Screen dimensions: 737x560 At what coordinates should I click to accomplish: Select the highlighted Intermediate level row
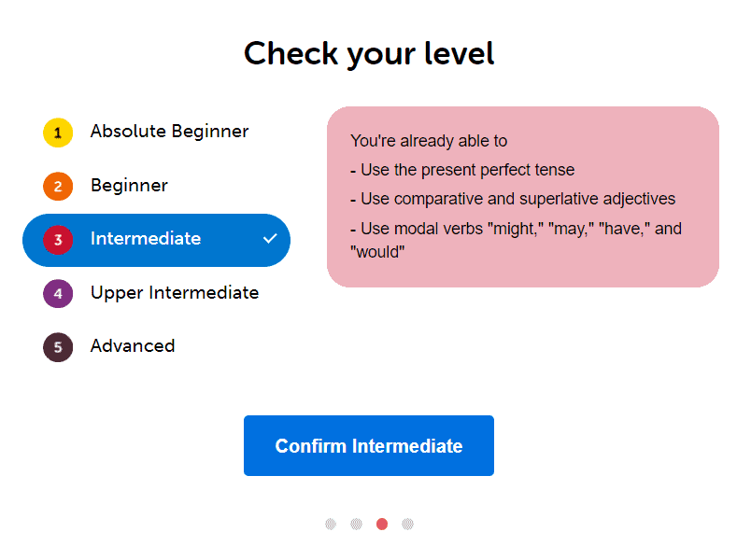click(155, 240)
